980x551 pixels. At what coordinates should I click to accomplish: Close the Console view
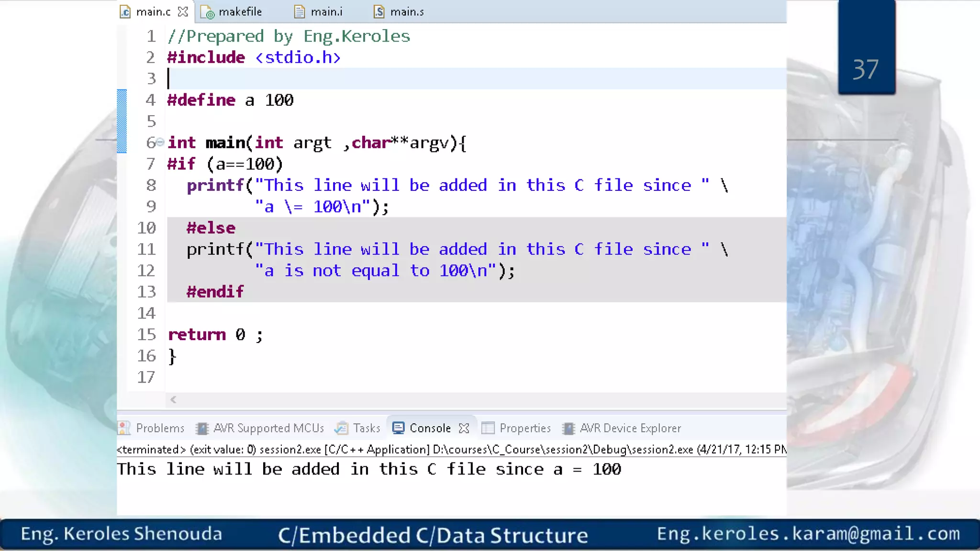(464, 428)
